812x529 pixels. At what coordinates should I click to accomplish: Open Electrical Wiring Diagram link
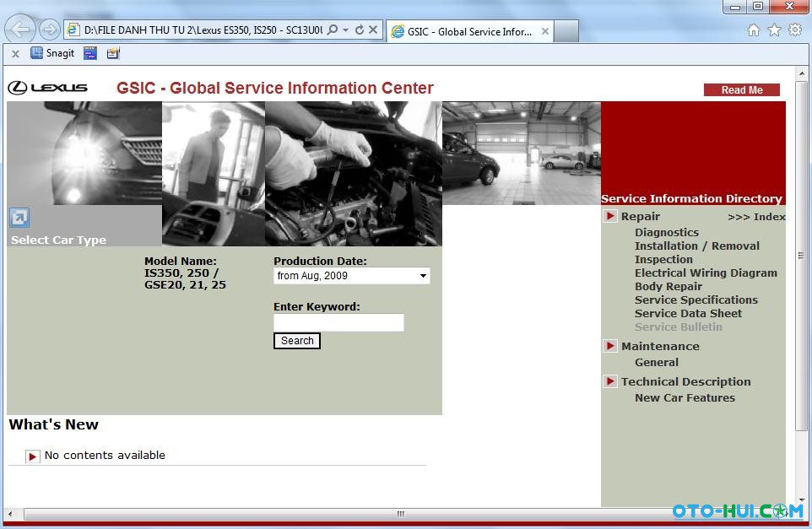click(706, 273)
